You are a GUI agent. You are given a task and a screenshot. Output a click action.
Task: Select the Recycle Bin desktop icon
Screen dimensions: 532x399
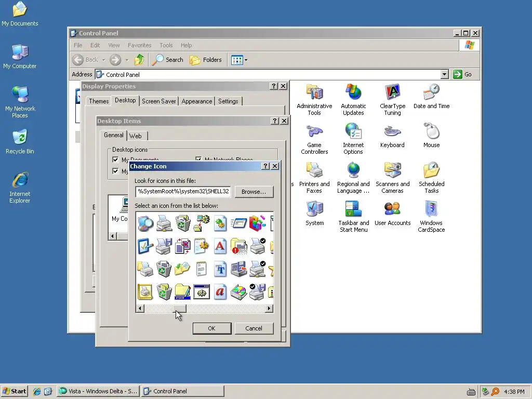pyautogui.click(x=20, y=142)
